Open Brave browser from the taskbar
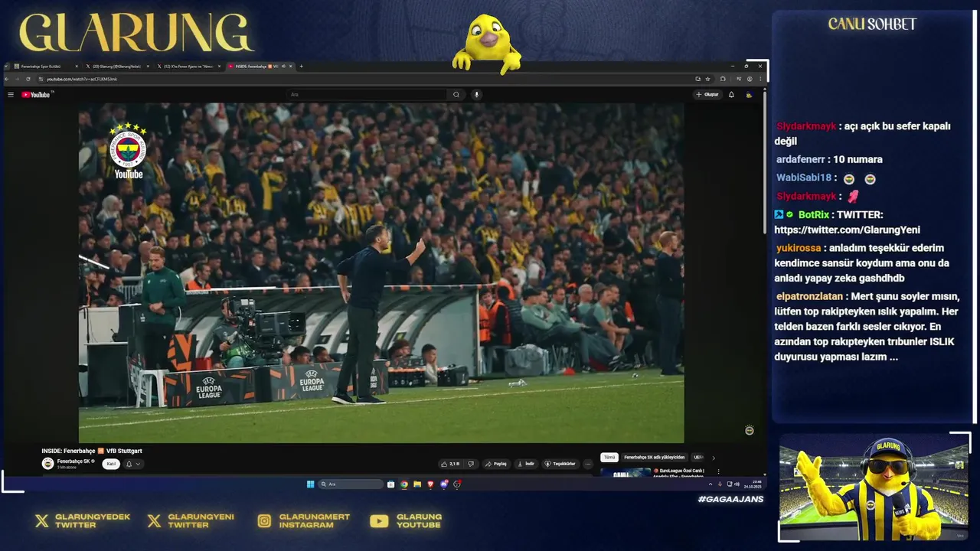This screenshot has width=980, height=551. tap(430, 484)
